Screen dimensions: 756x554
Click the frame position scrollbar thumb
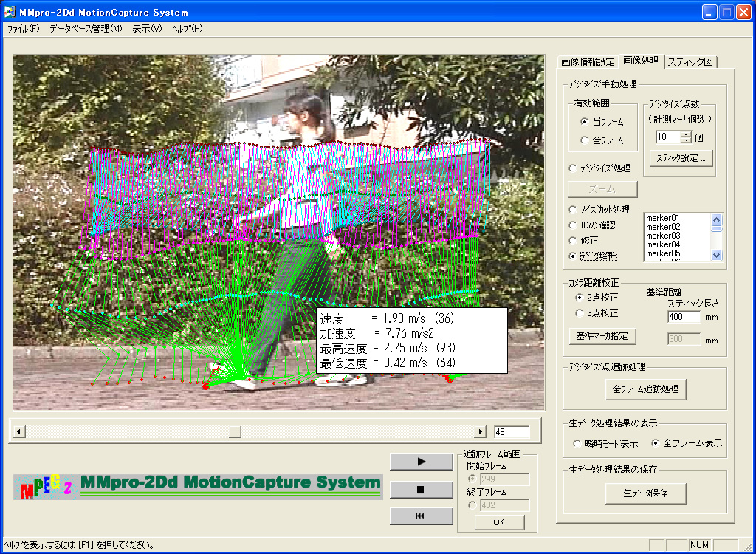pos(235,431)
